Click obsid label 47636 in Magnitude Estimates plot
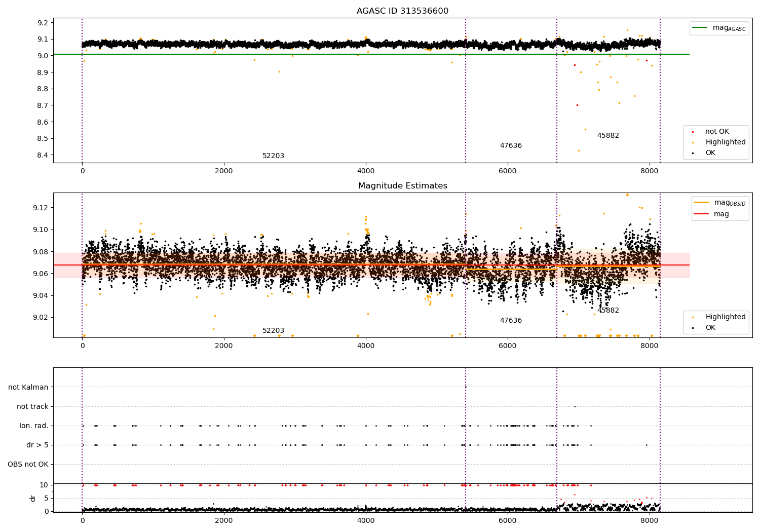Viewport: 760px width, 532px height. [x=511, y=321]
